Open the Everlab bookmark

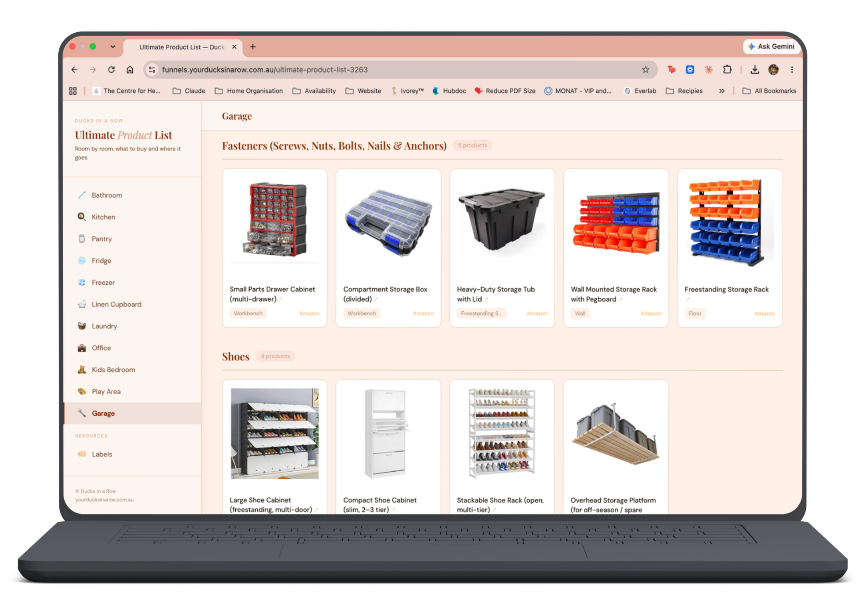(x=640, y=91)
